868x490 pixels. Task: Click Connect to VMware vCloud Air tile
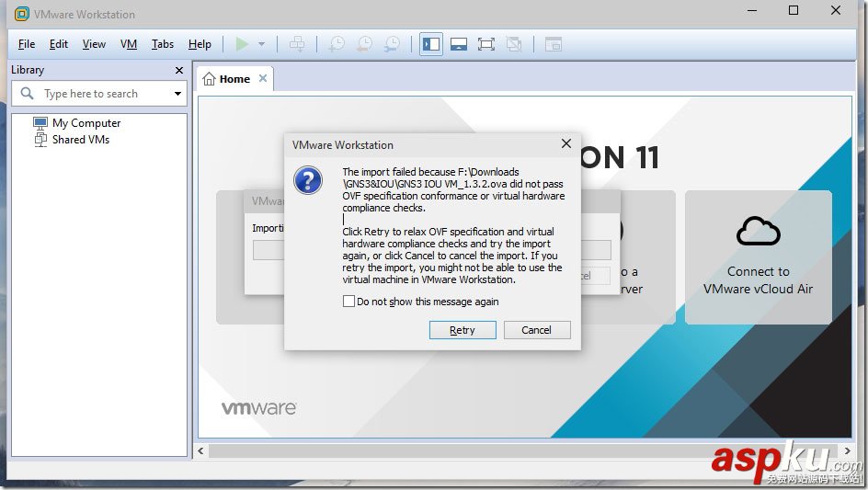[758, 256]
